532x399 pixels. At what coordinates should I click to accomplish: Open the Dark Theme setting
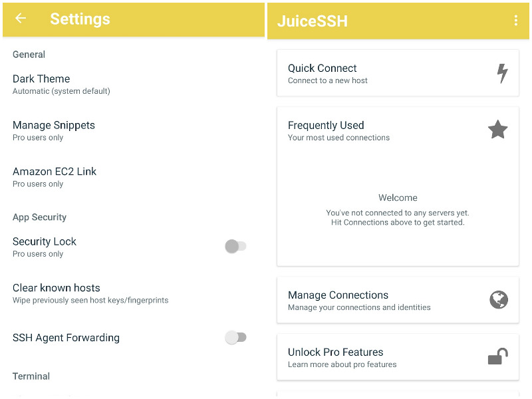(x=41, y=78)
